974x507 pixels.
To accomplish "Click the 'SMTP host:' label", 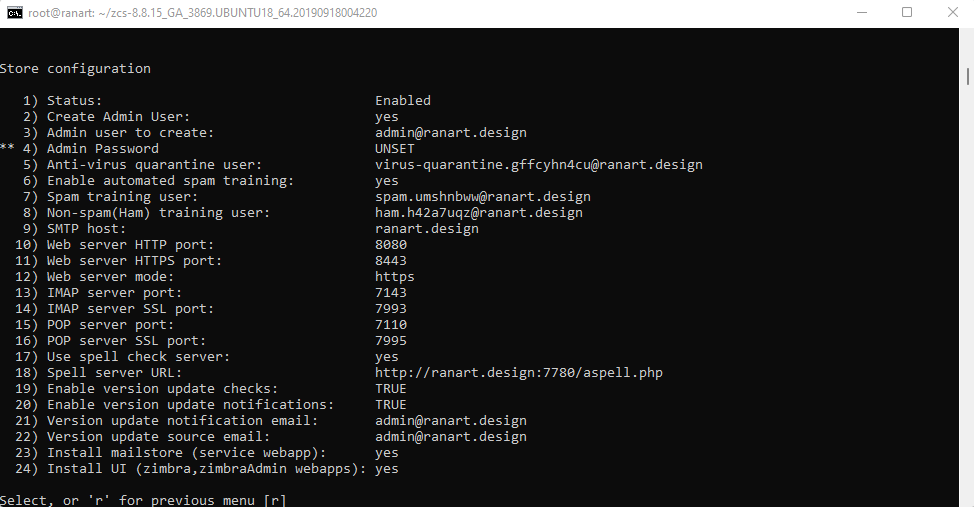I will click(86, 229).
